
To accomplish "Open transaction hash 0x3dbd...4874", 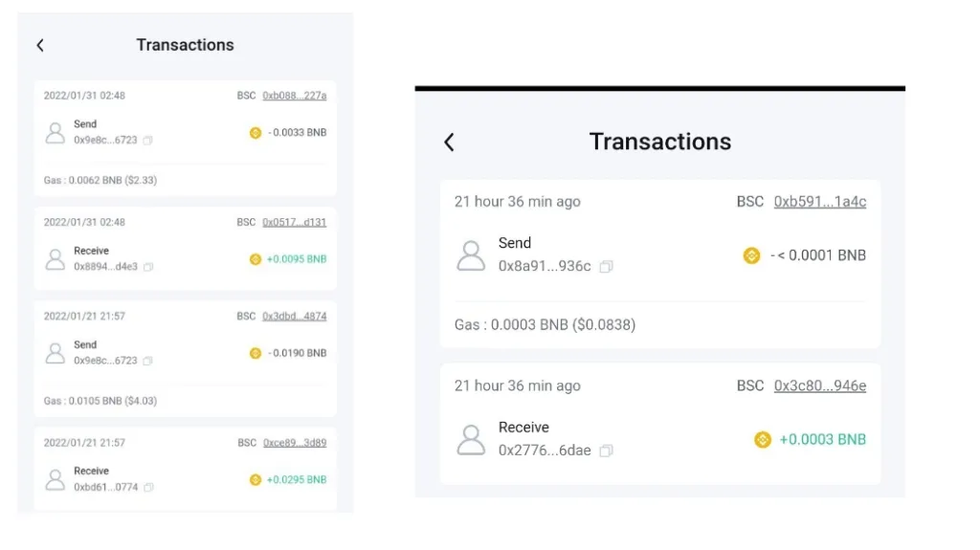I will click(295, 317).
